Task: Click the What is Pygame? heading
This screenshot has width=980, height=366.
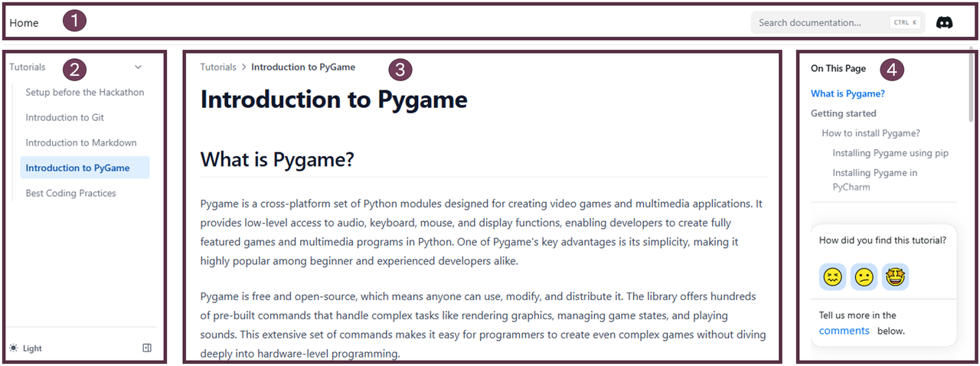Action: tap(277, 160)
